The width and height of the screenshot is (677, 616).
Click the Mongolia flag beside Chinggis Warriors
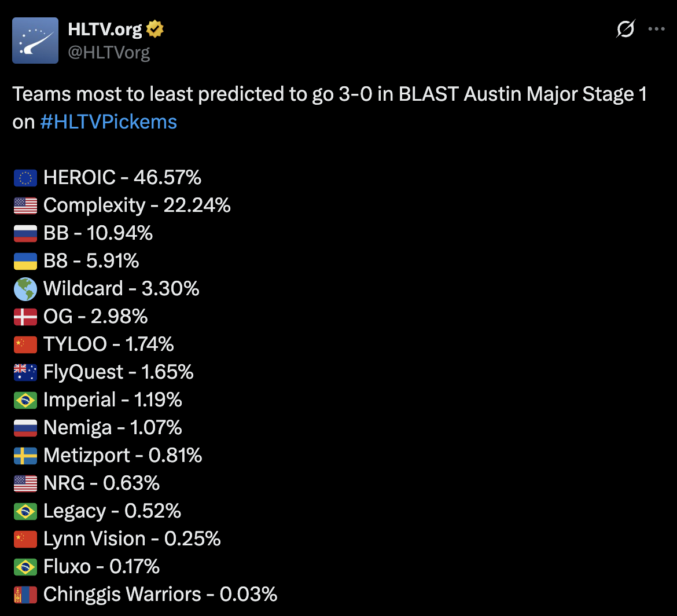pyautogui.click(x=25, y=595)
